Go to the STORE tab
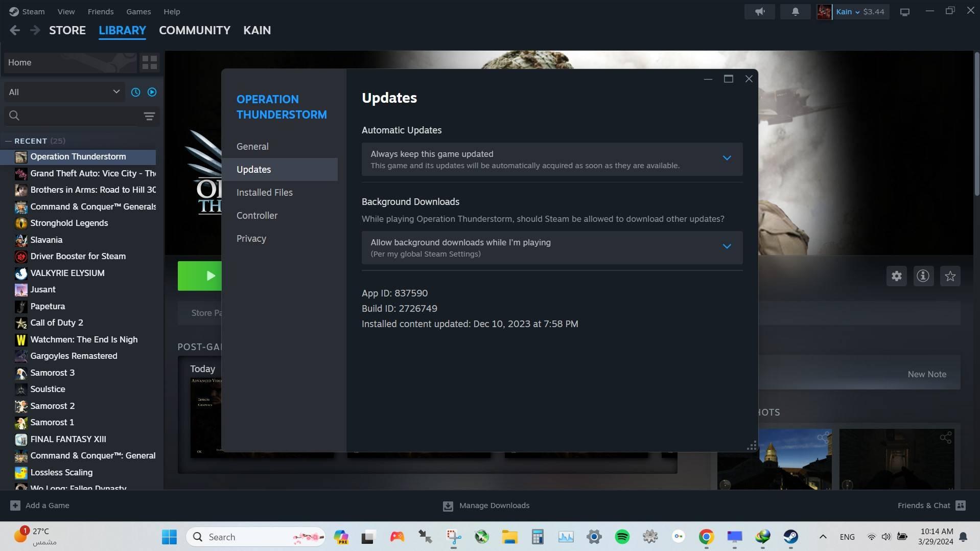This screenshot has height=551, width=980. point(67,30)
